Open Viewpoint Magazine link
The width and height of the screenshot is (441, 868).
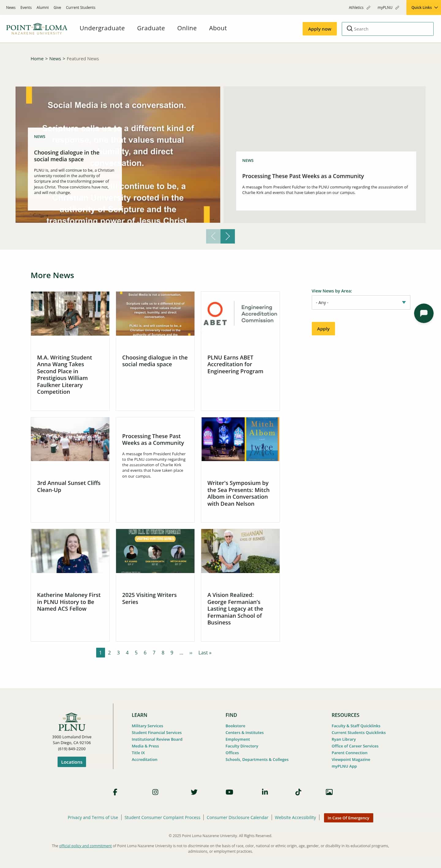[x=351, y=759]
